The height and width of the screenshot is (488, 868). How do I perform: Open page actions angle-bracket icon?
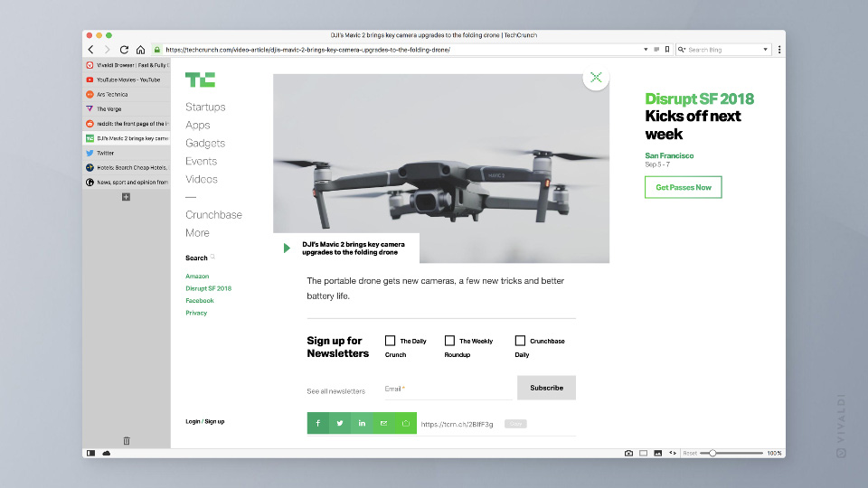click(673, 453)
